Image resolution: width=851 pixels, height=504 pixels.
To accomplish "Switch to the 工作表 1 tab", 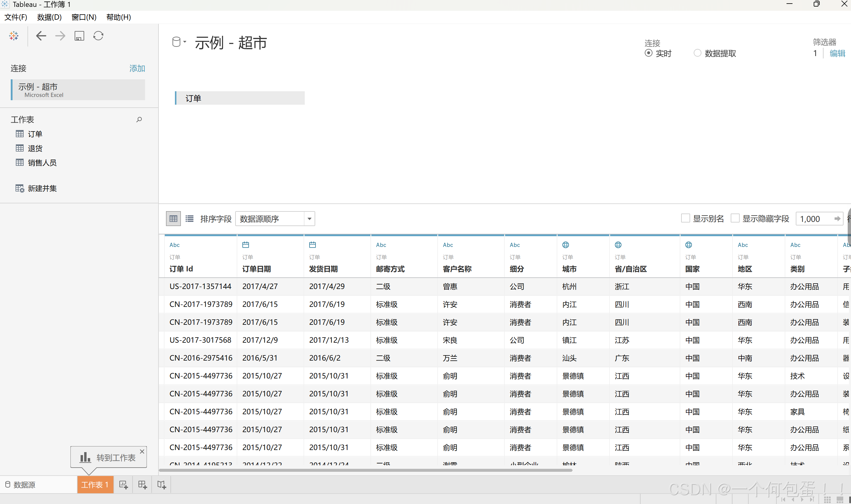I will (95, 485).
